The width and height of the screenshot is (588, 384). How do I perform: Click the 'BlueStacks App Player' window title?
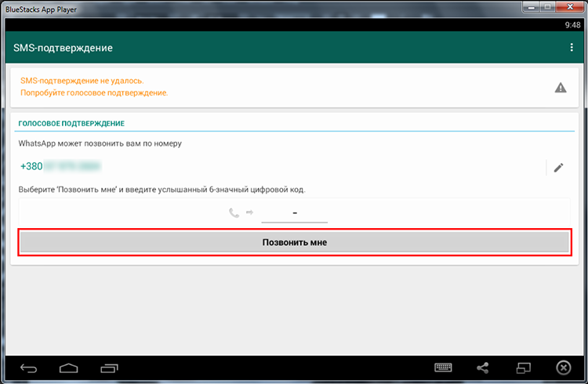(x=41, y=9)
